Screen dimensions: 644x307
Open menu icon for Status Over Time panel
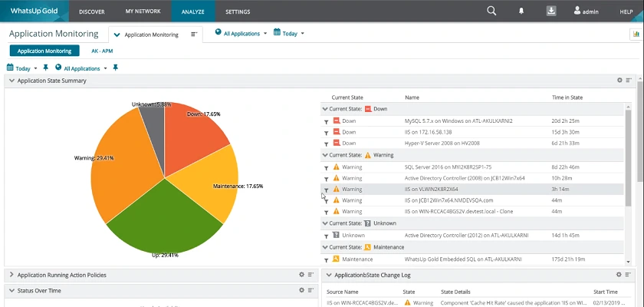point(311,290)
